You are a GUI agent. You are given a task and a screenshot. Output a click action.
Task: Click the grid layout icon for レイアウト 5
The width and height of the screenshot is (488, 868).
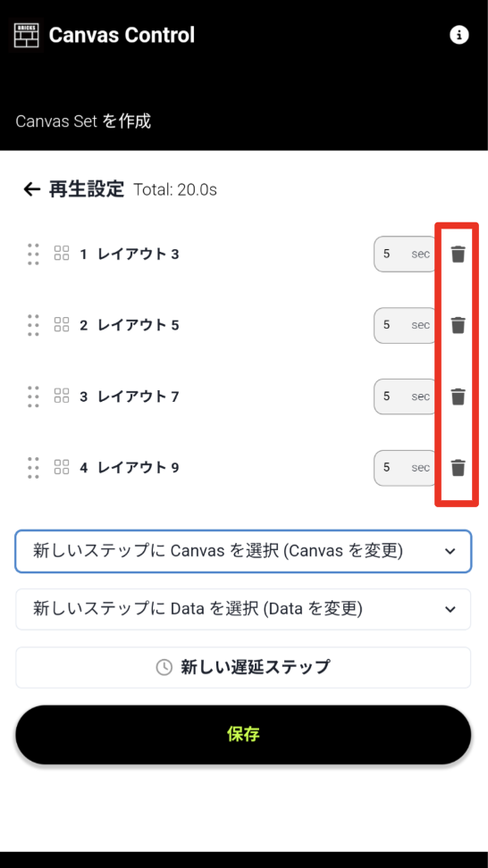tap(62, 325)
